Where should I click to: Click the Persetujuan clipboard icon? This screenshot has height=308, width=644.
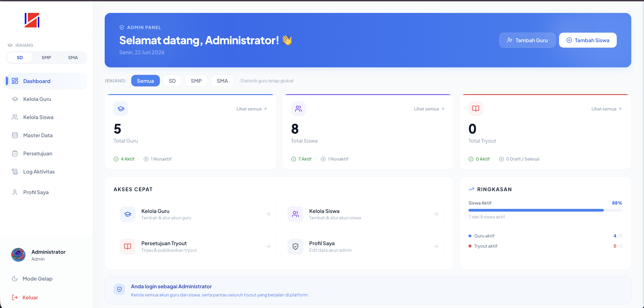15,153
